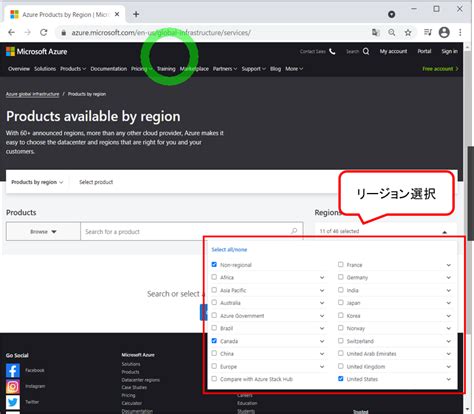Screen dimensions: 474x414
Task: Click the browser forward arrow
Action: (27, 32)
